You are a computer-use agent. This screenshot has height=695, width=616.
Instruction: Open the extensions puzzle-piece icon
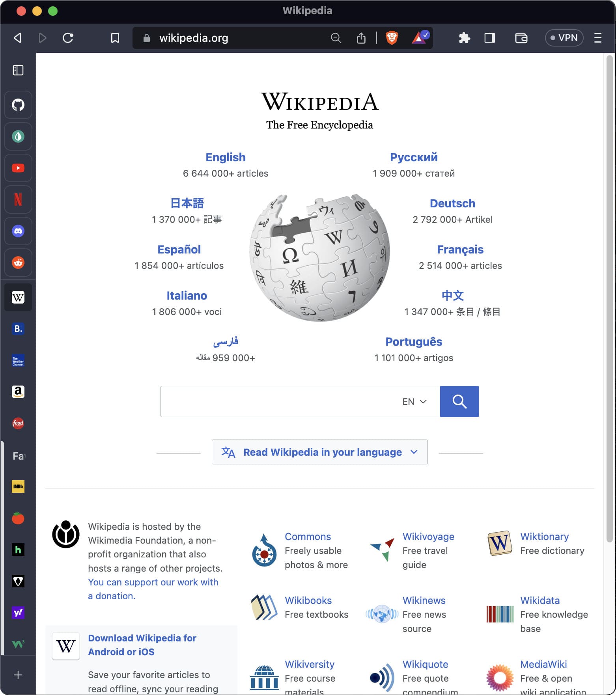tap(464, 38)
